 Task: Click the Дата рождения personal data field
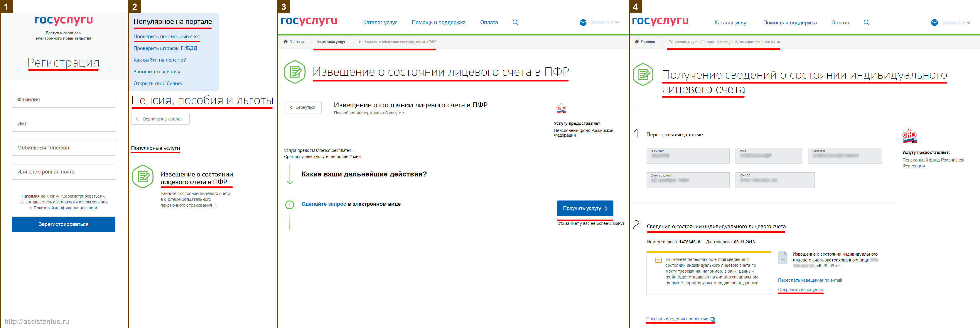coord(688,180)
